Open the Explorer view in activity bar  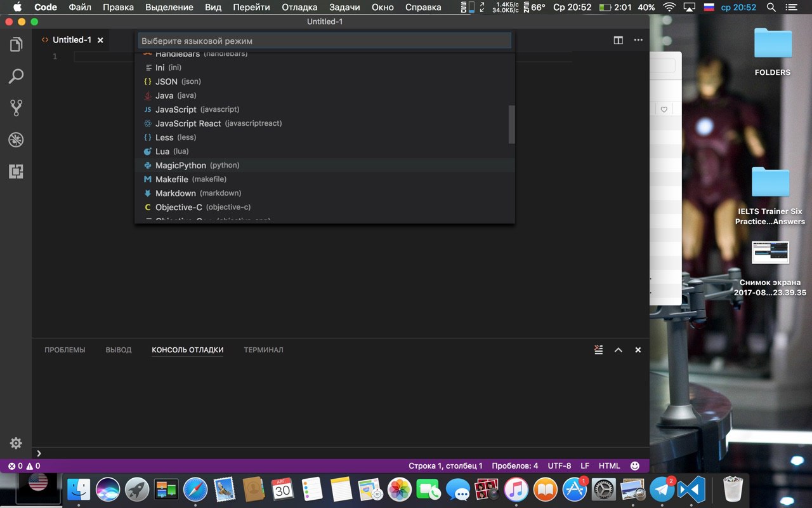click(16, 44)
